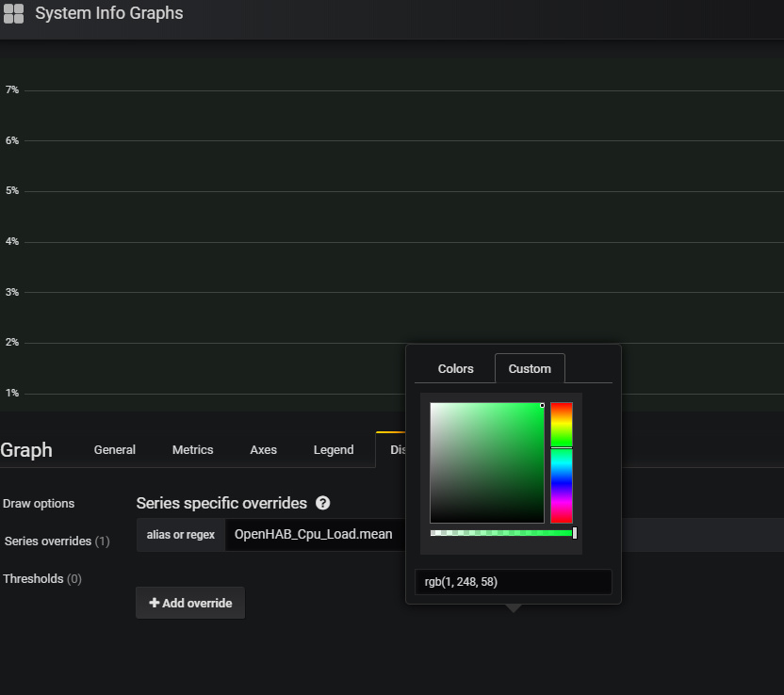This screenshot has width=784, height=695.
Task: Click the Add override button
Action: coord(189,603)
